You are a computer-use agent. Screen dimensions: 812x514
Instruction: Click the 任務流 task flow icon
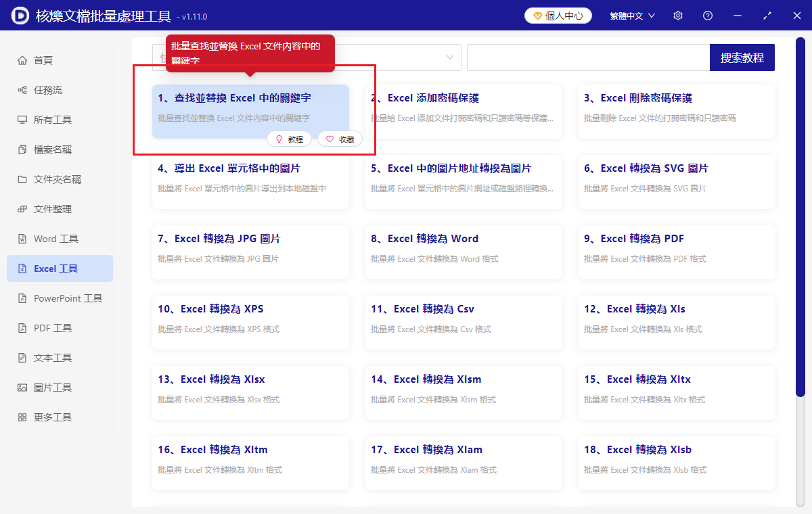coord(22,90)
